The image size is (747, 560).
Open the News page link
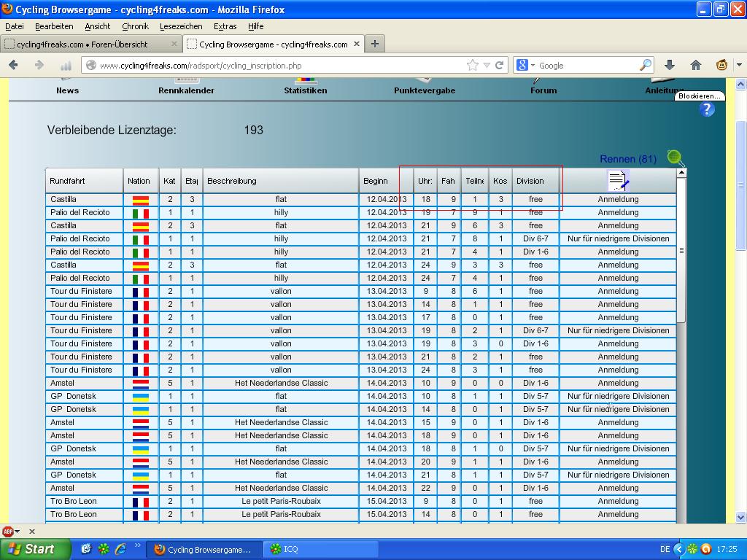tap(68, 90)
